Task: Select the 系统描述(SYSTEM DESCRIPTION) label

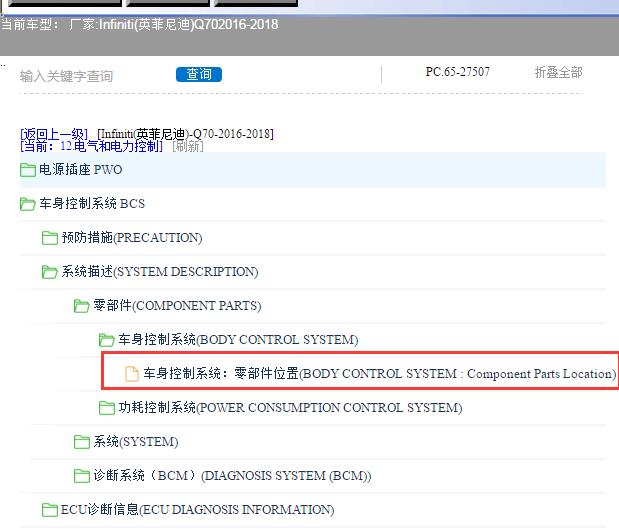Action: pos(160,272)
